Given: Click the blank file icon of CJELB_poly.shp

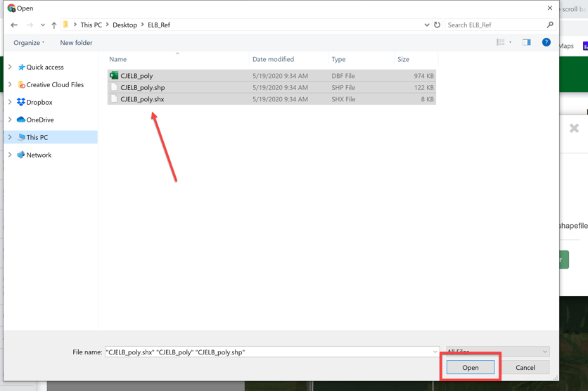Looking at the screenshot, I should tap(114, 87).
